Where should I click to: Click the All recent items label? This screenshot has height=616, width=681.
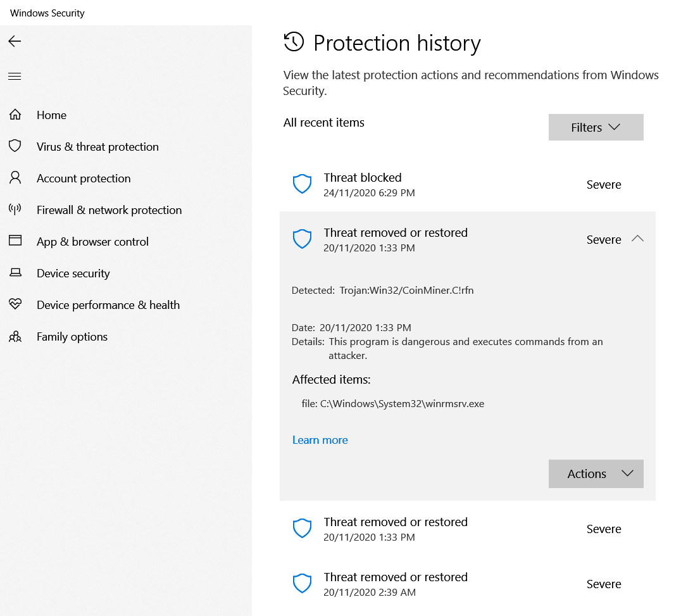(324, 123)
